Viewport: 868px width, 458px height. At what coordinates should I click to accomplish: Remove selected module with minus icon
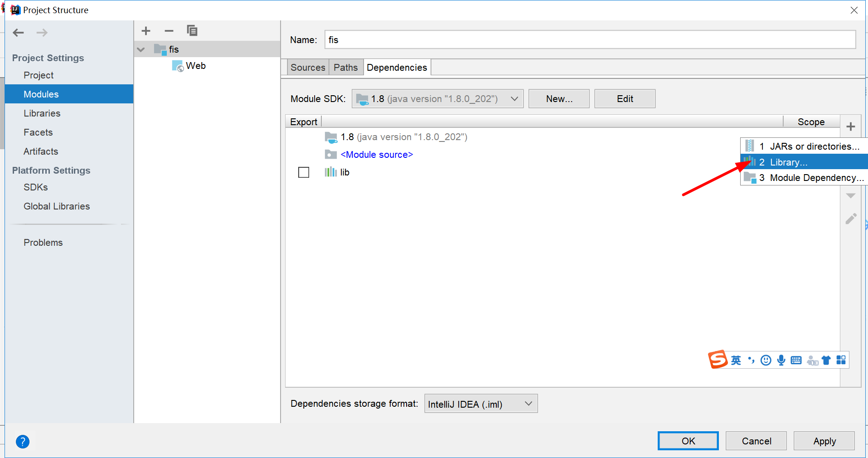coord(169,31)
